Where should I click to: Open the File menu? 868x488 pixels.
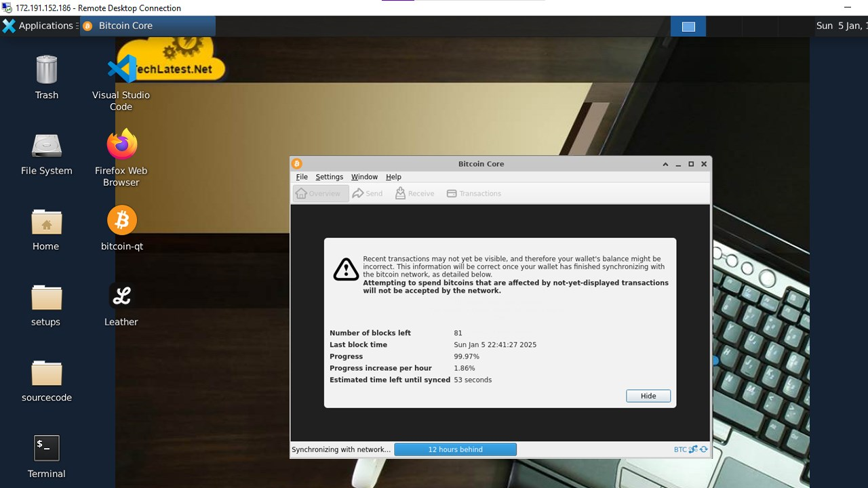point(302,177)
